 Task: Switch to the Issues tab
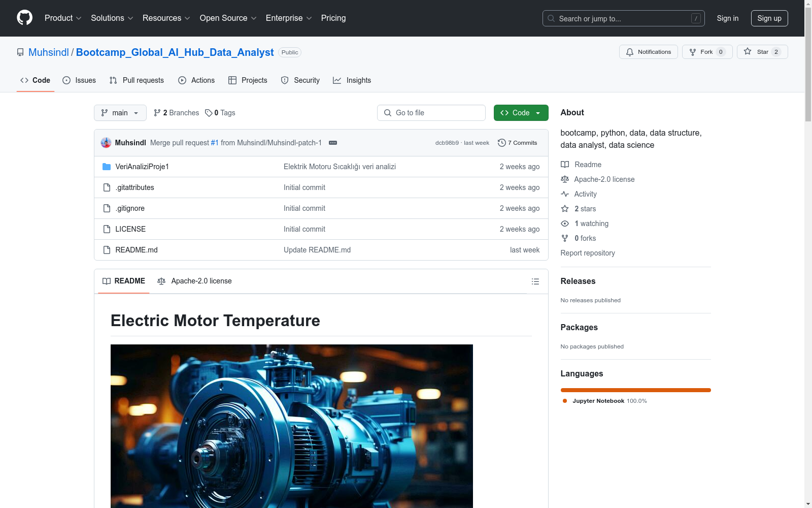tap(79, 80)
